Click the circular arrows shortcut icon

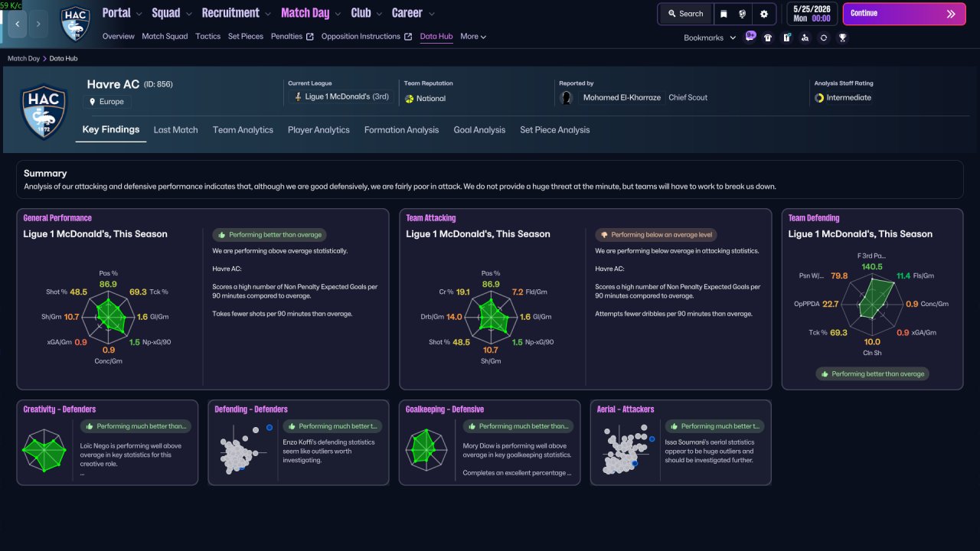(x=823, y=37)
